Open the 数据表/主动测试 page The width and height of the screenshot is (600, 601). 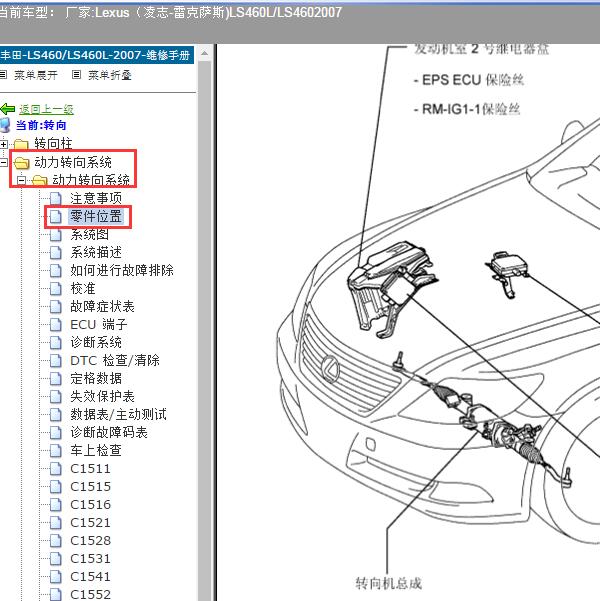tap(118, 414)
